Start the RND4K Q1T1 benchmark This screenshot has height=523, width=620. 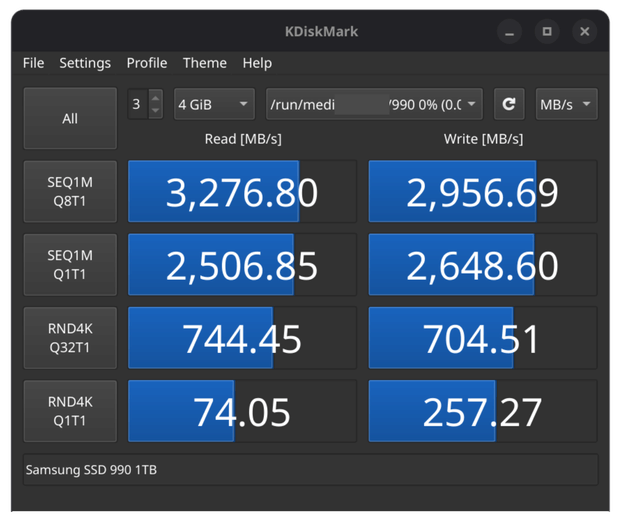(70, 411)
